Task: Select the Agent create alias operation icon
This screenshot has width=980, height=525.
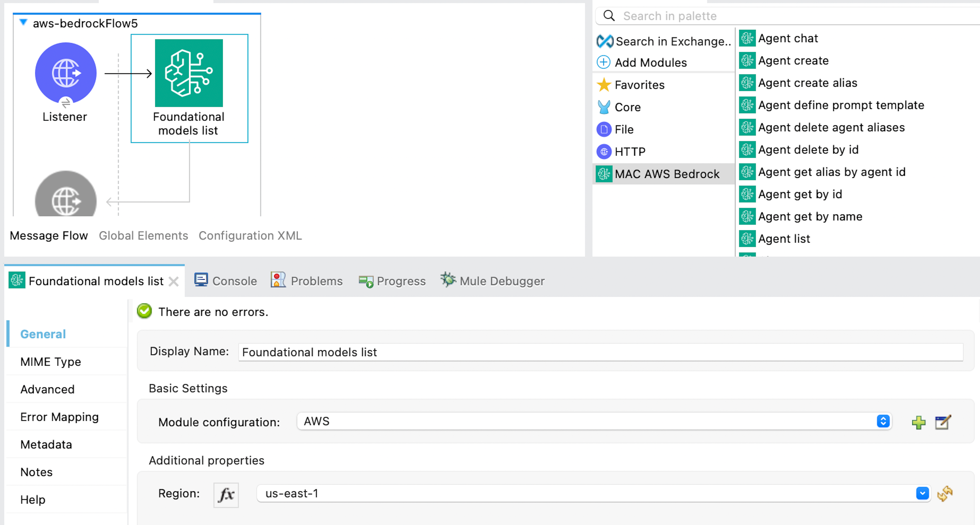Action: [747, 83]
